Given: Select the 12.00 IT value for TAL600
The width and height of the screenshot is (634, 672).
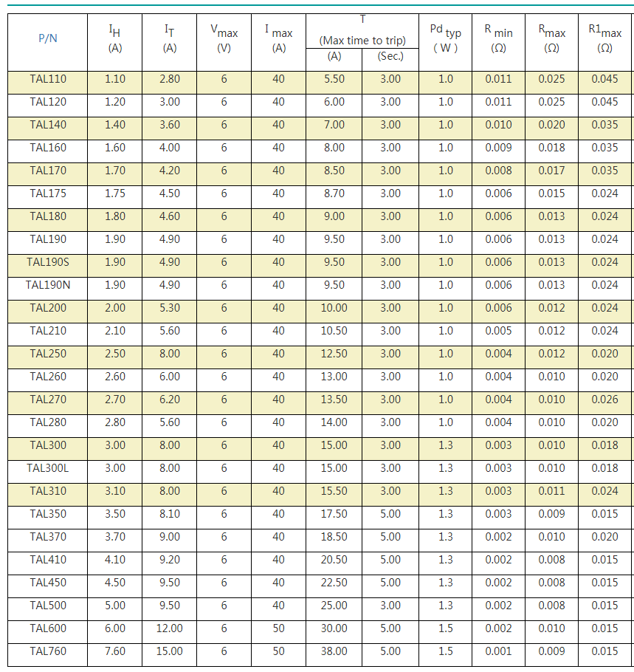Looking at the screenshot, I should click(x=170, y=628).
